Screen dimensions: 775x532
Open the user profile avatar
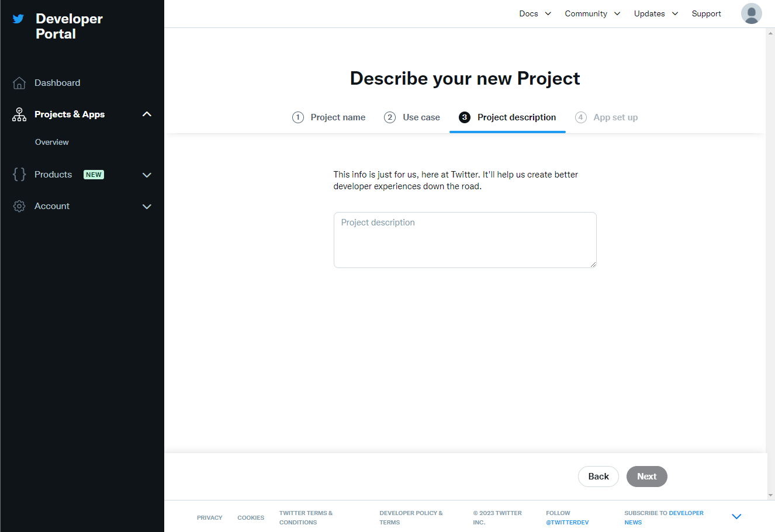point(751,13)
